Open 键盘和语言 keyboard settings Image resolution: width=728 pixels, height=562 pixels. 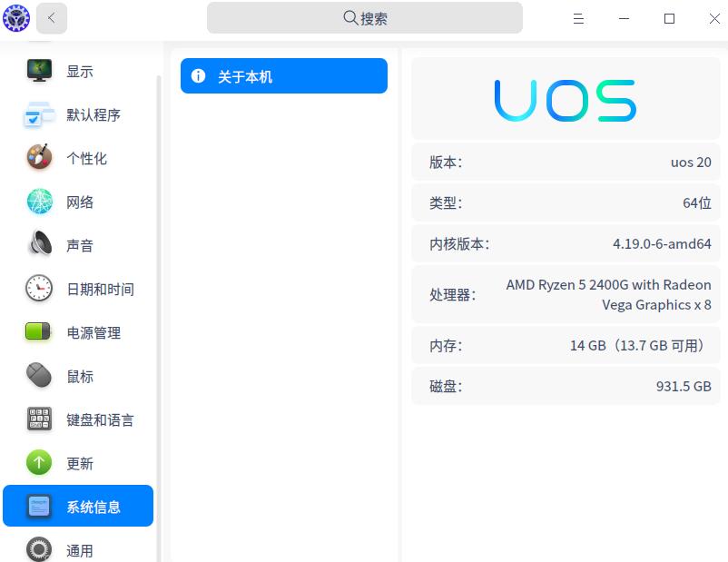click(x=39, y=419)
